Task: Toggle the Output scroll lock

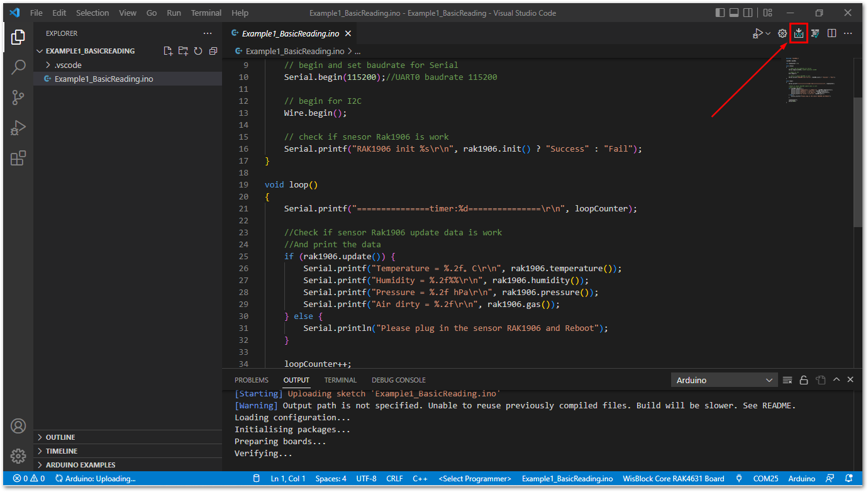Action: pos(804,380)
